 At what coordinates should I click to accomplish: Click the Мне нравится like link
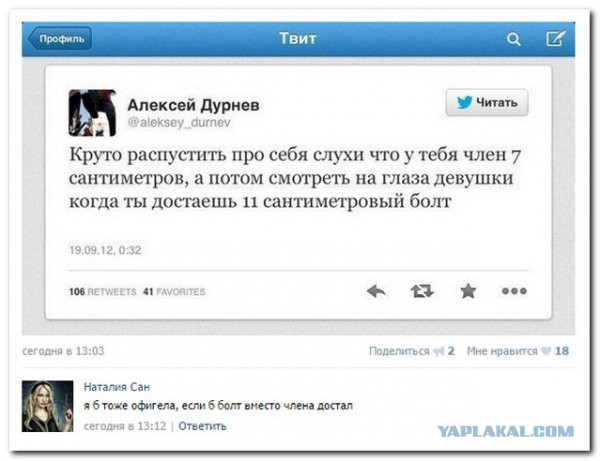click(x=502, y=351)
